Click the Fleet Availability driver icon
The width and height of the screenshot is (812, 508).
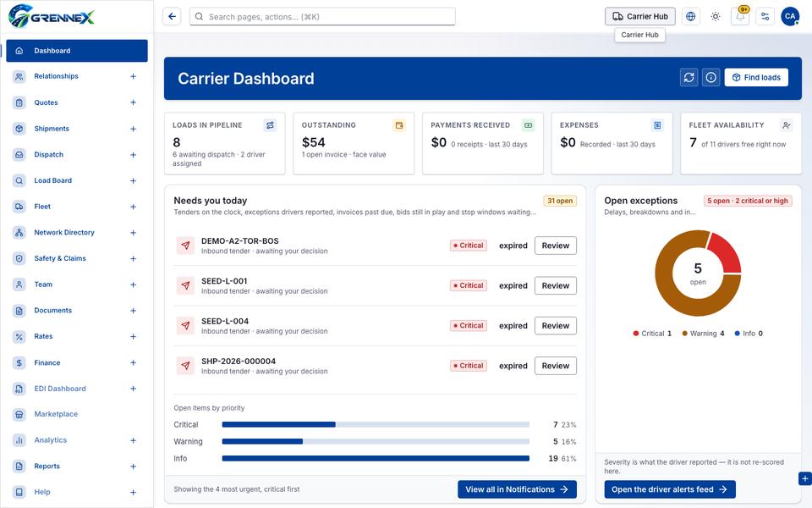(787, 125)
